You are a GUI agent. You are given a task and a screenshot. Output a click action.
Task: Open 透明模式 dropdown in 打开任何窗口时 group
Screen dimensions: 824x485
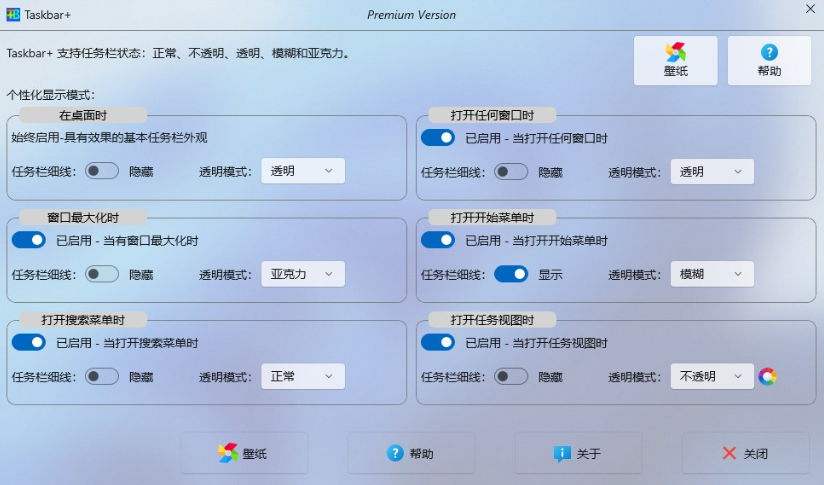pos(712,171)
